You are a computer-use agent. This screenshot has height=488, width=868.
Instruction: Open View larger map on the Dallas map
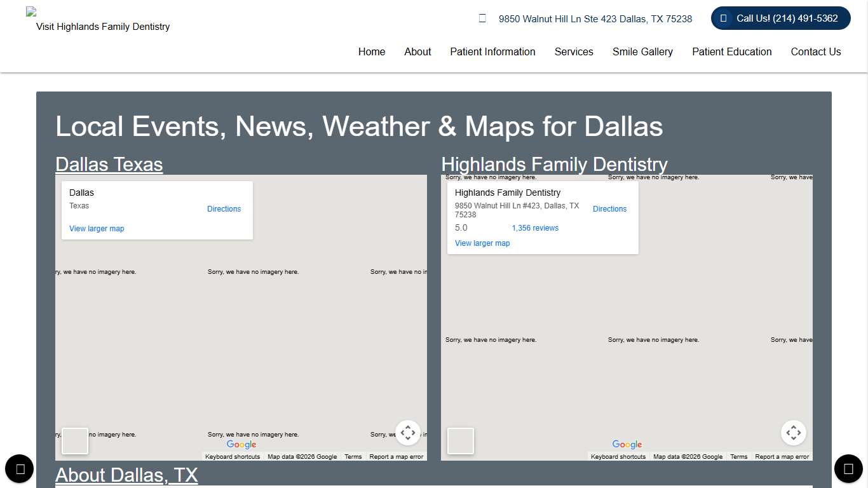(x=97, y=228)
